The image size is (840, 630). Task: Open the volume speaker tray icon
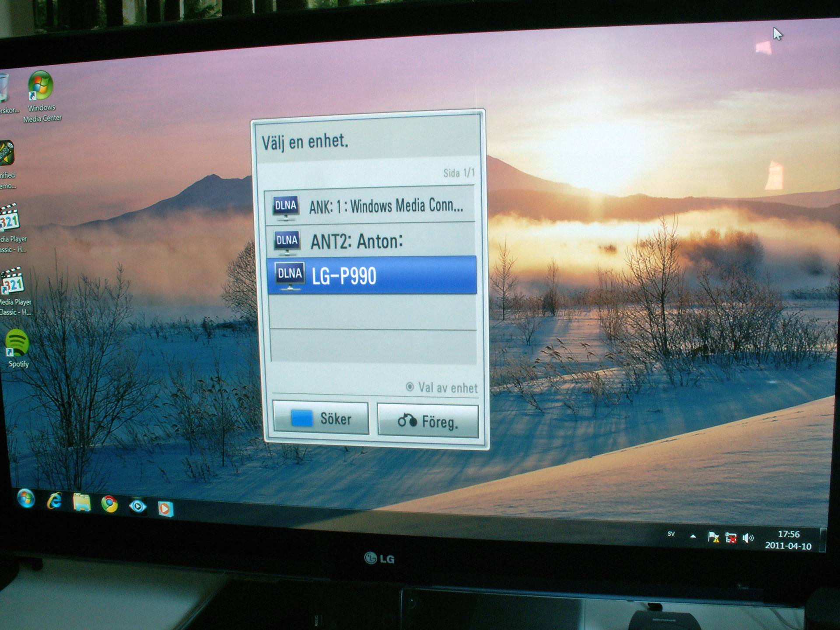(x=748, y=538)
